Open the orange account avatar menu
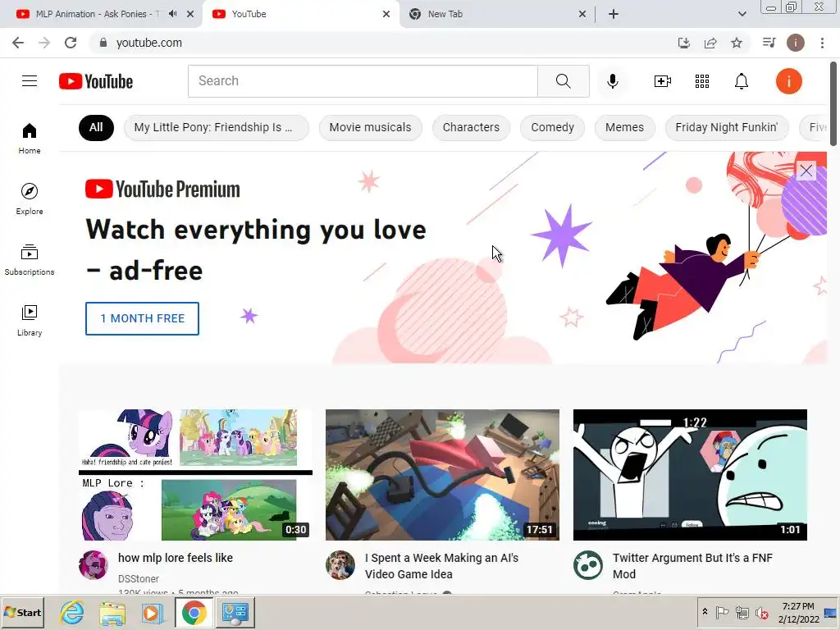The width and height of the screenshot is (840, 630). coord(788,81)
